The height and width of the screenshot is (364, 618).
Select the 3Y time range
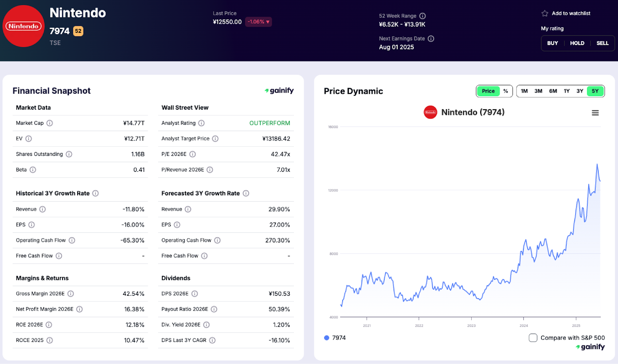pos(580,91)
